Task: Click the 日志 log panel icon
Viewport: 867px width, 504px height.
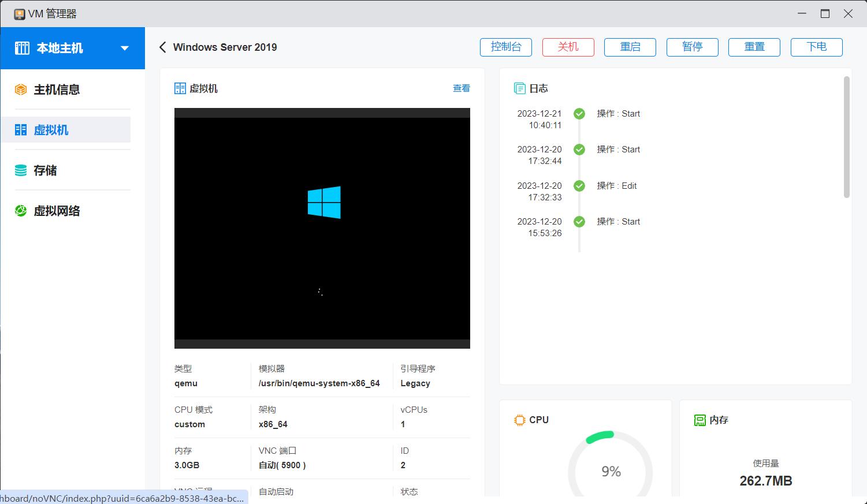Action: (519, 88)
